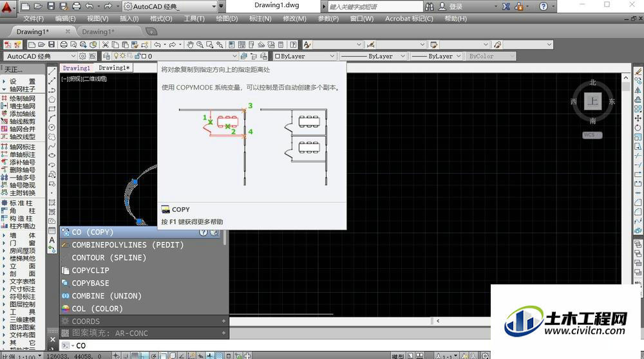Expand the 墙体 menu group
The image size is (644, 359).
(19, 235)
